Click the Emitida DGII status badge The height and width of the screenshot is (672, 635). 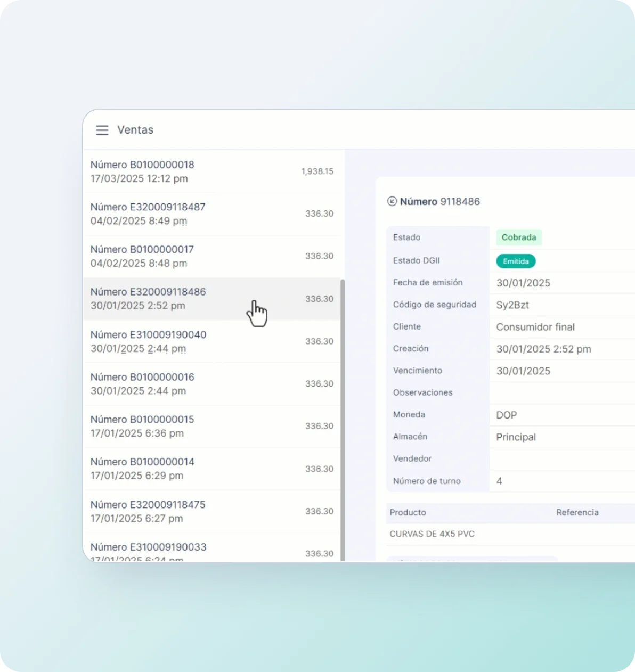pyautogui.click(x=516, y=261)
